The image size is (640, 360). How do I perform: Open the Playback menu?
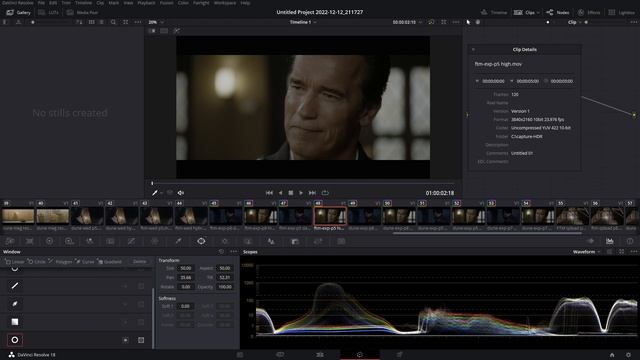click(x=146, y=3)
